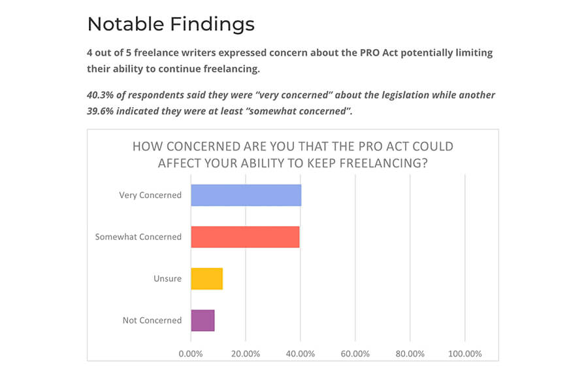Select the "Unsure" category label

(168, 279)
